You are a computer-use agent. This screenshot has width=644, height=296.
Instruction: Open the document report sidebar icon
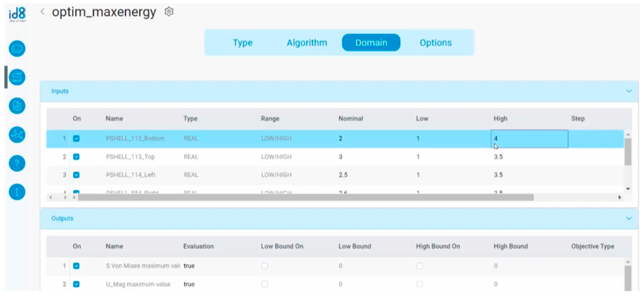click(x=17, y=106)
